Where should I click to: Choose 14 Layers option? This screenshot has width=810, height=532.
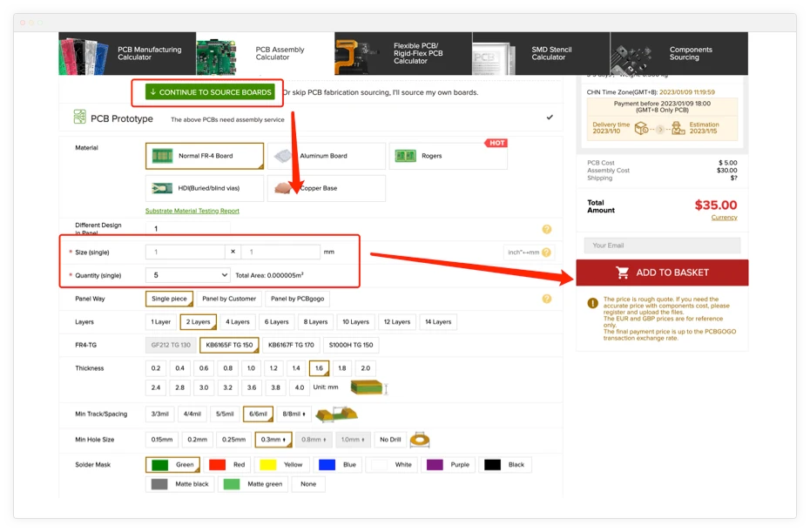(x=438, y=322)
